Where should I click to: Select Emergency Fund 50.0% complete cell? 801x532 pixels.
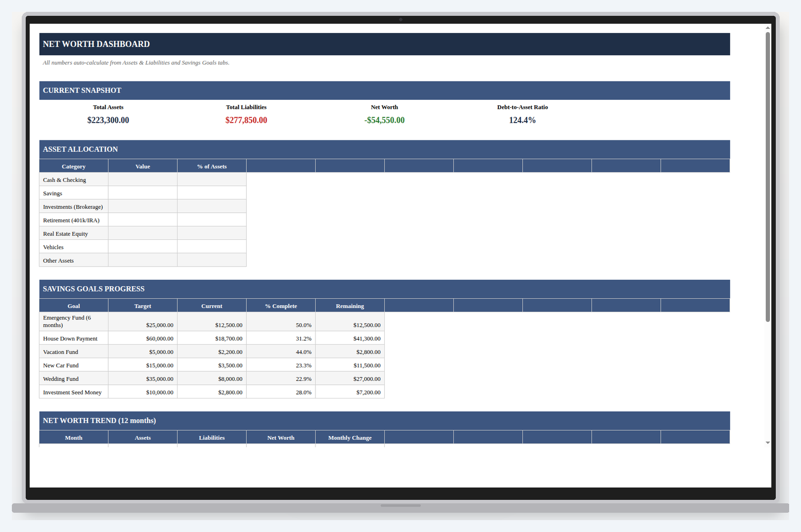[281, 321]
